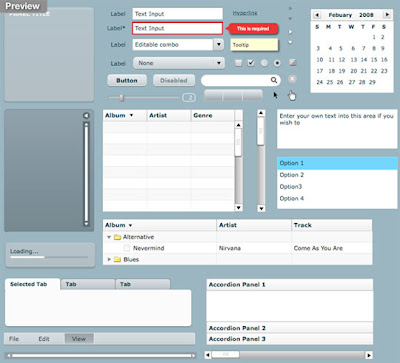Click the round disabled close icon
Screen dimensions: 400x363
pyautogui.click(x=292, y=79)
